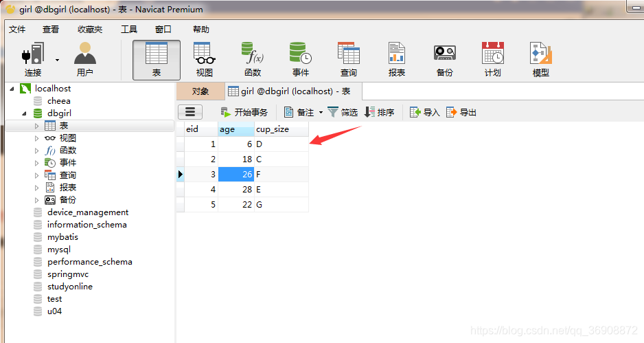Click the eid column header
Image resolution: width=644 pixels, height=343 pixels.
click(x=201, y=129)
